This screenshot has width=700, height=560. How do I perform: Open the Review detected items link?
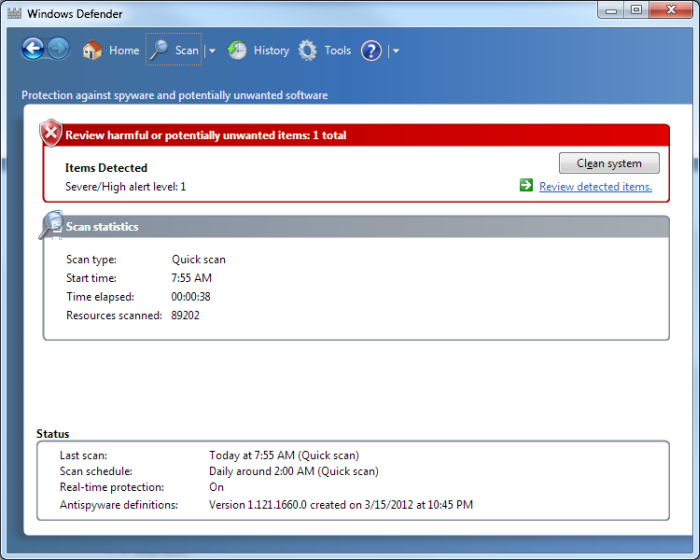596,186
